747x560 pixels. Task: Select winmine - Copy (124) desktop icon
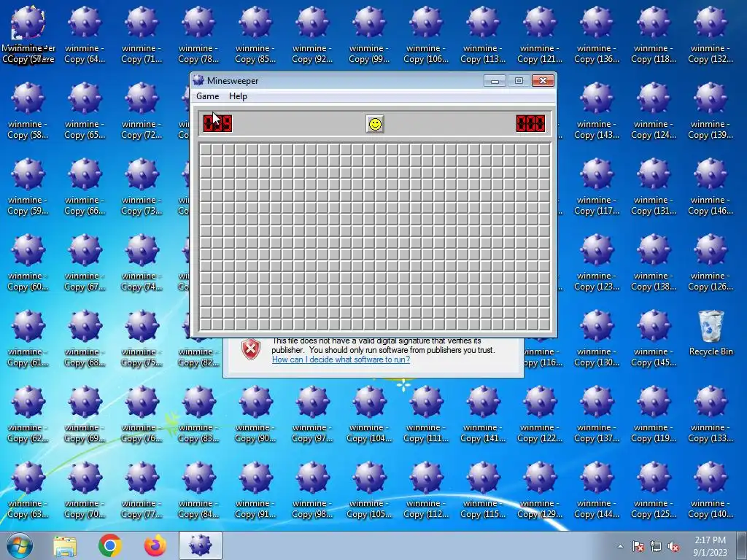(x=654, y=111)
